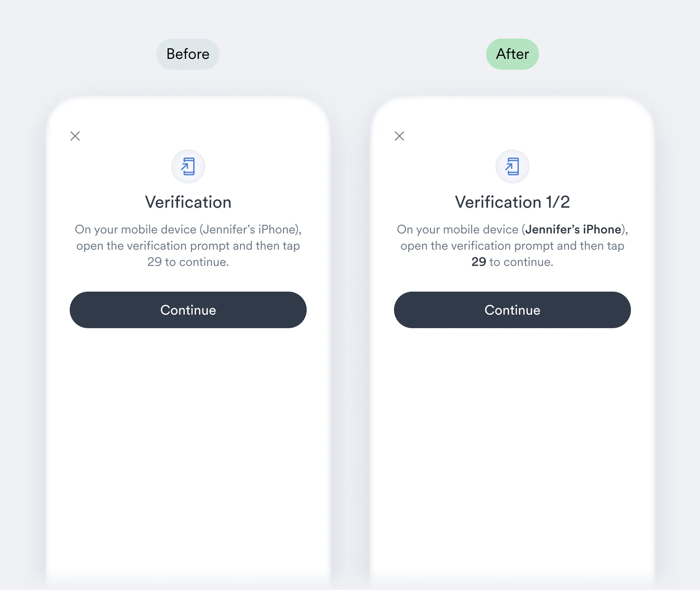Select the gray Before label pill
700x590 pixels.
pos(188,54)
